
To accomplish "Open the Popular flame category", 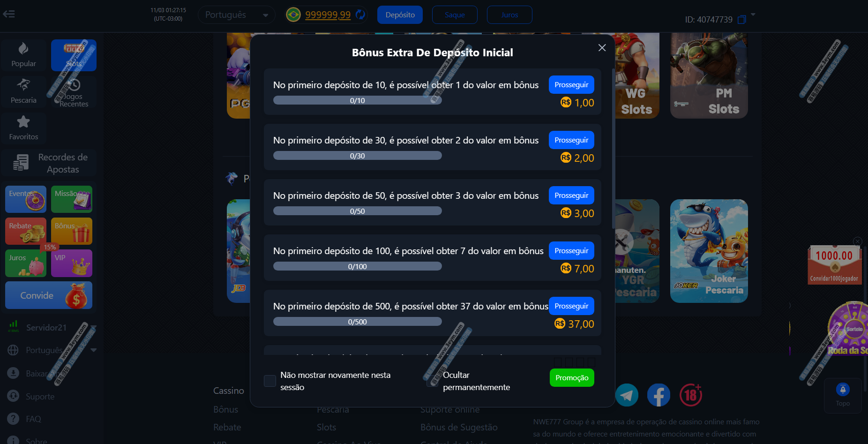I will [23, 55].
